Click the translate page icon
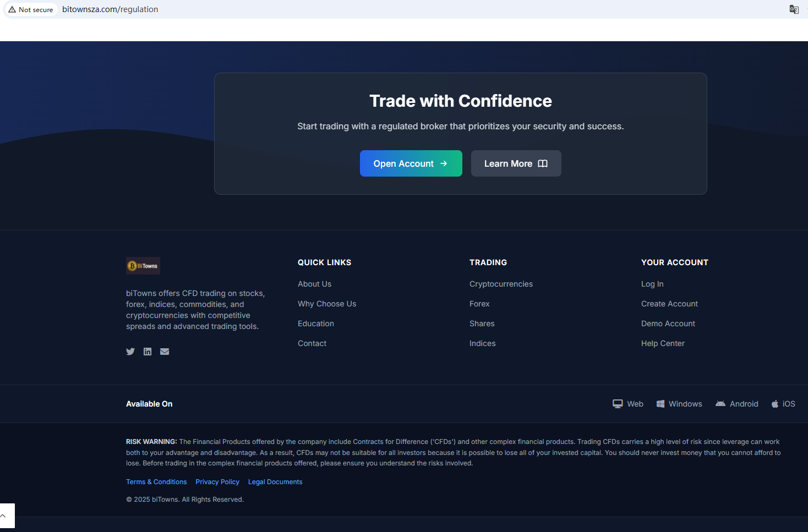 (794, 9)
